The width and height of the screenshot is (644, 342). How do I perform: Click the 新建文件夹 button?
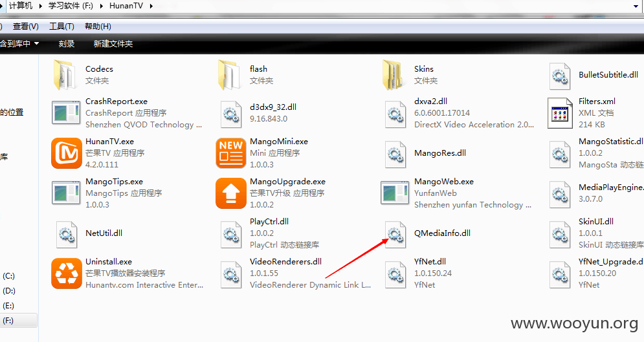pos(113,43)
